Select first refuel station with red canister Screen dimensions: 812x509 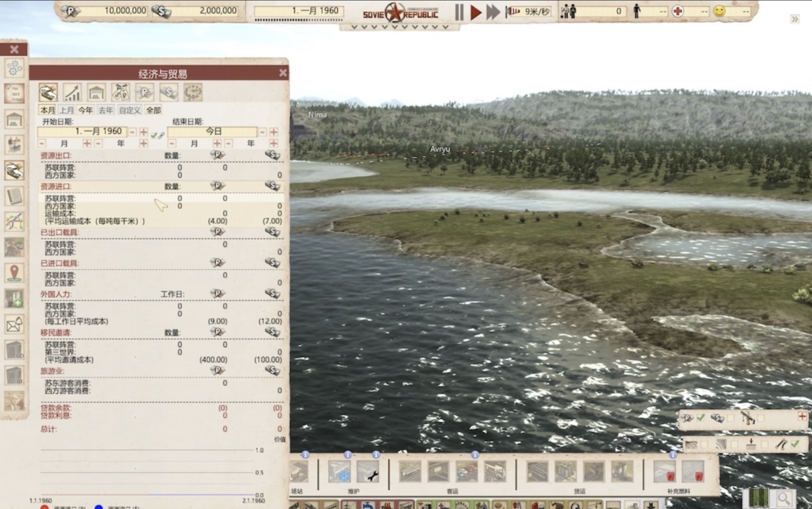coord(665,472)
